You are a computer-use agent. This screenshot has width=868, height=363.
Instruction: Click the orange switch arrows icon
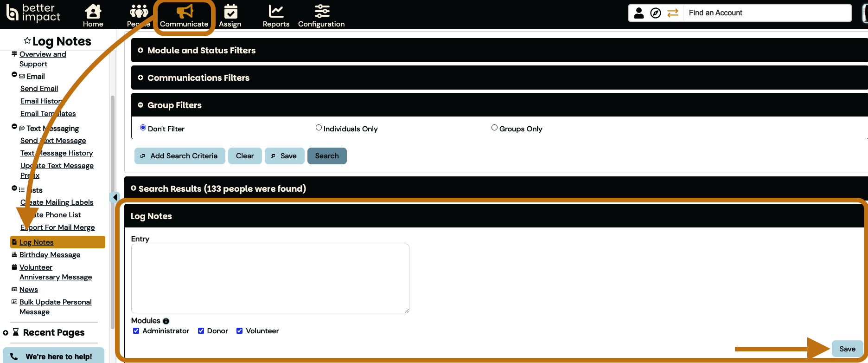(x=672, y=13)
